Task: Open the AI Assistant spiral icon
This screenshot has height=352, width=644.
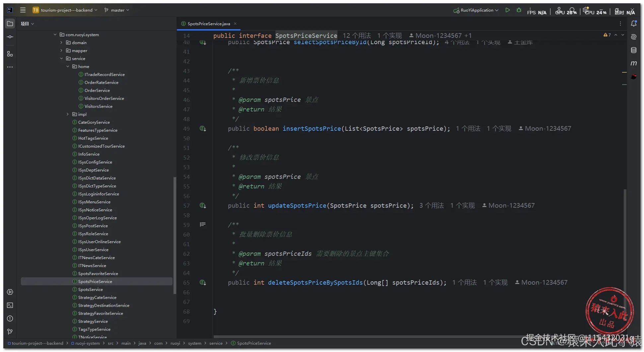Action: click(634, 37)
